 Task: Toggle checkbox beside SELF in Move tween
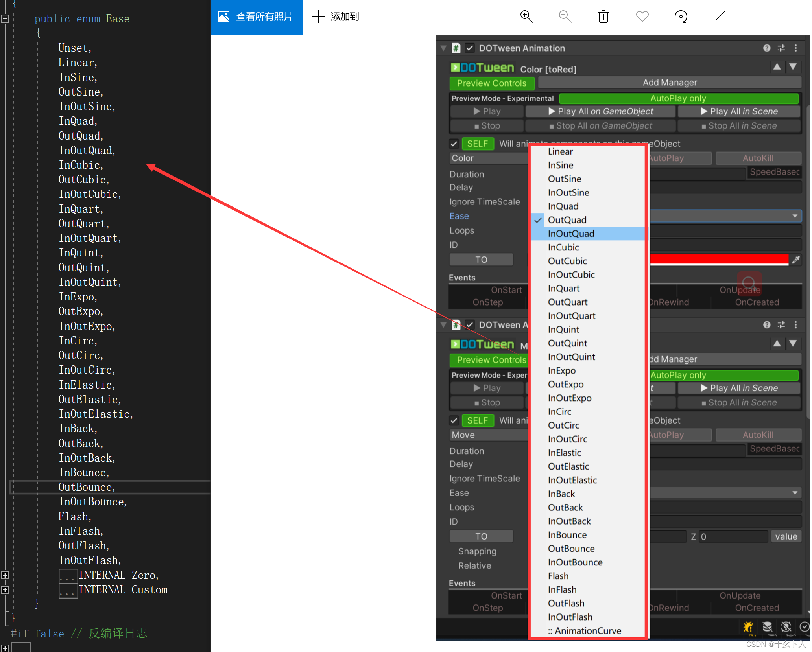[454, 421]
